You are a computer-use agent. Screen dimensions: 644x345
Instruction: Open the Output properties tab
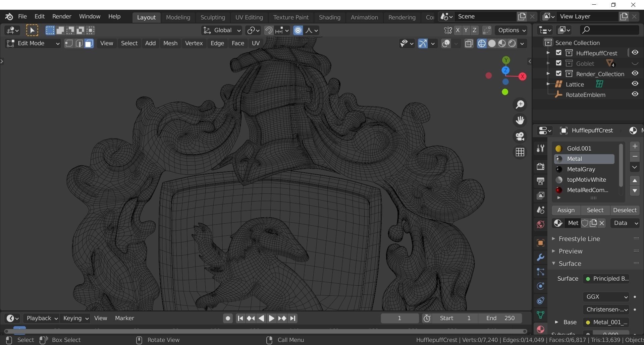(x=540, y=181)
